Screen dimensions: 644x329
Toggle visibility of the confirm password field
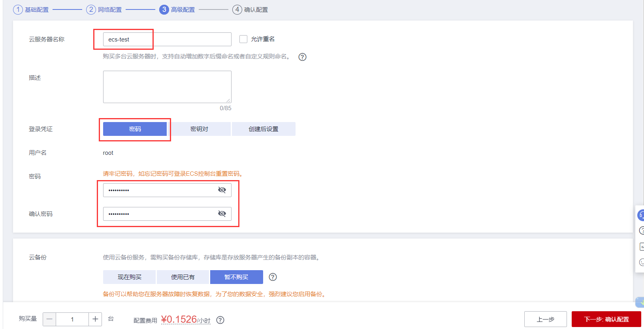222,214
